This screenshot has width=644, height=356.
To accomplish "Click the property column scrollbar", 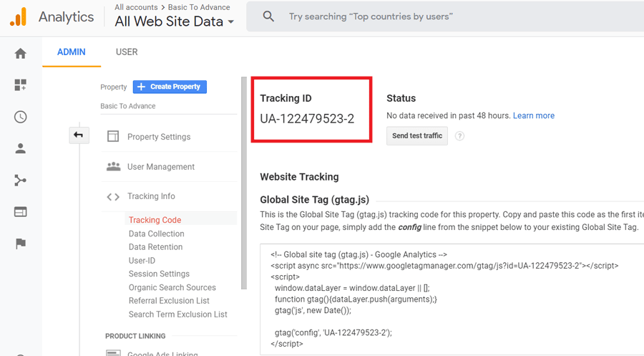I will click(x=243, y=183).
